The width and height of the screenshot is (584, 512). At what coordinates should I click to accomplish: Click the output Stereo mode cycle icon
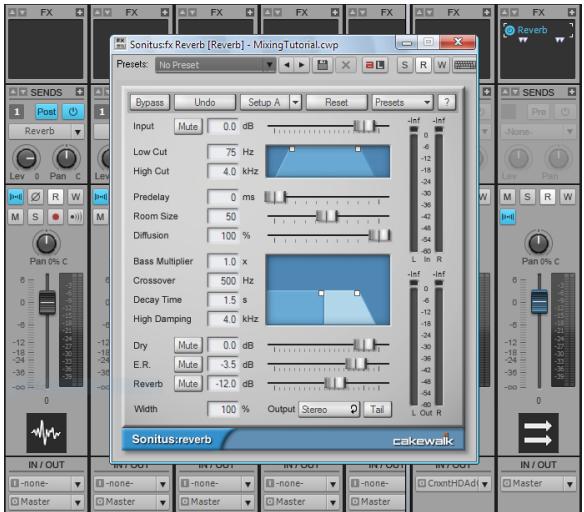(x=354, y=409)
